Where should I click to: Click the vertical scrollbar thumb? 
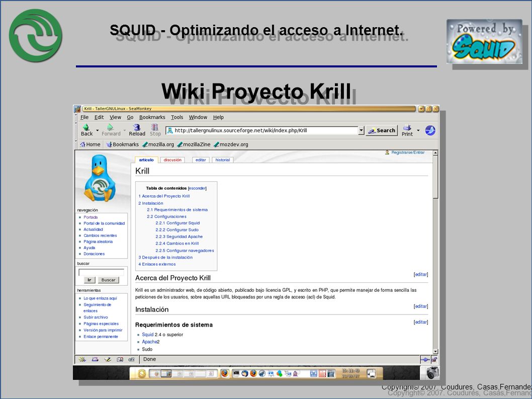435,177
